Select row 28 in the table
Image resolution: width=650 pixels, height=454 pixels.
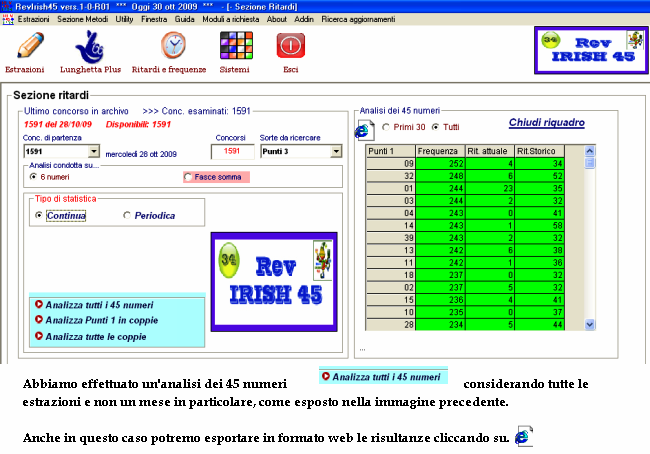[x=390, y=325]
